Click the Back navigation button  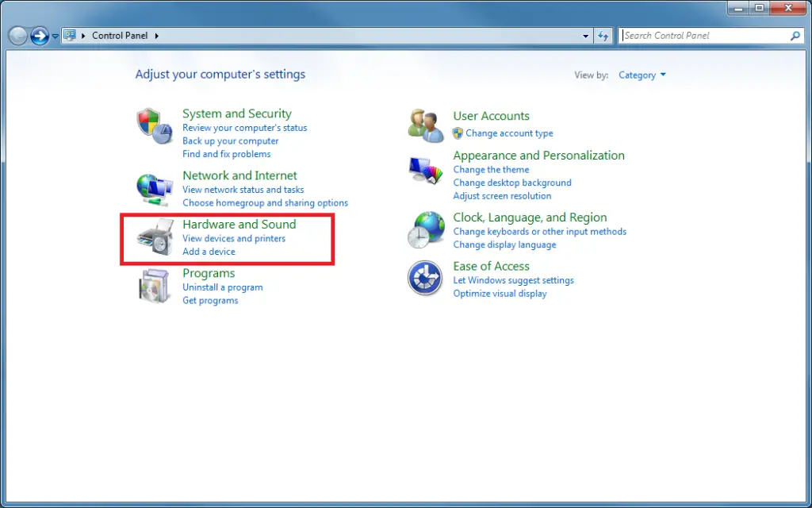click(x=17, y=36)
